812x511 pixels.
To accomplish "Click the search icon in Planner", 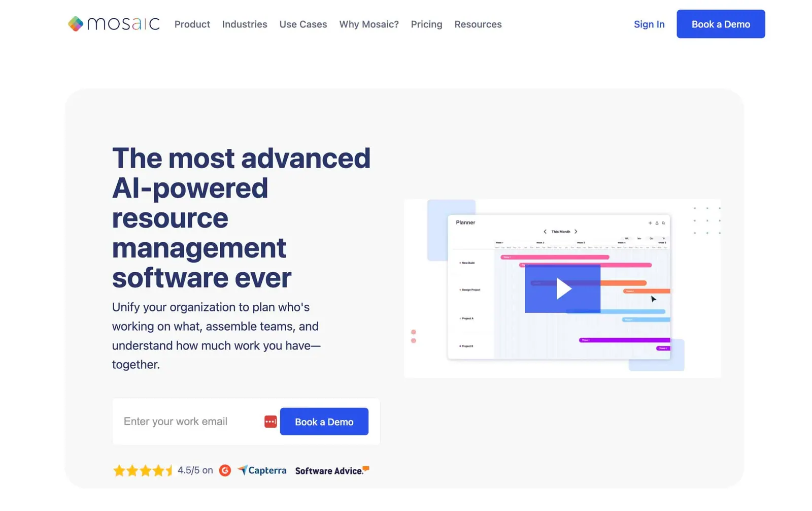I will [x=663, y=223].
